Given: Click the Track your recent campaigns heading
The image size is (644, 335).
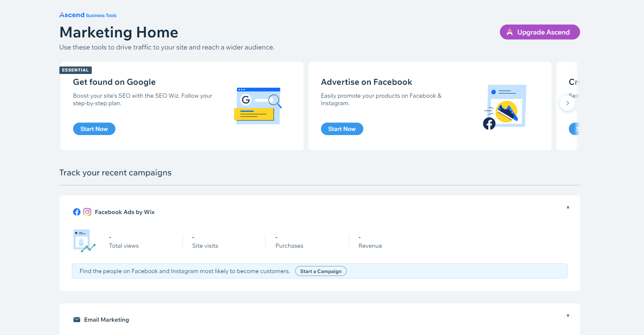Looking at the screenshot, I should pyautogui.click(x=115, y=172).
